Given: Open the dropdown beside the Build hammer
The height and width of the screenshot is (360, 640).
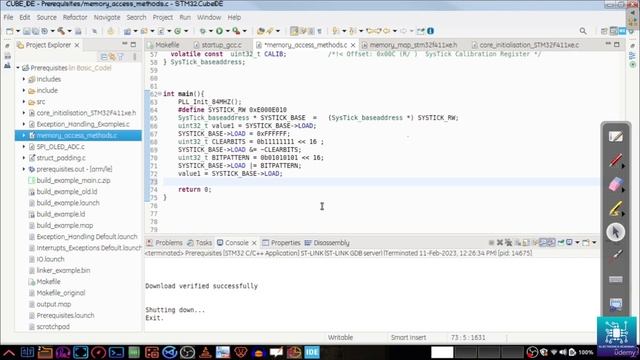Looking at the screenshot, I should click(69, 31).
